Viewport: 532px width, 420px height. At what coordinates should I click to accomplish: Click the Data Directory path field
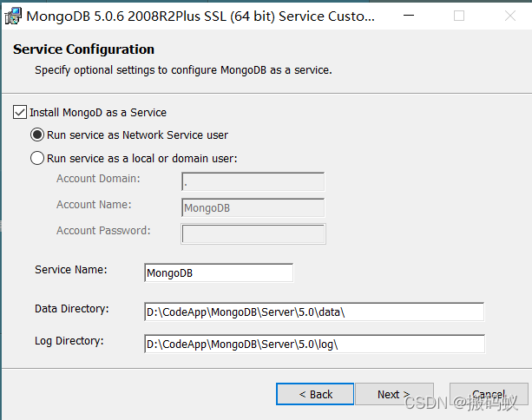pos(314,312)
